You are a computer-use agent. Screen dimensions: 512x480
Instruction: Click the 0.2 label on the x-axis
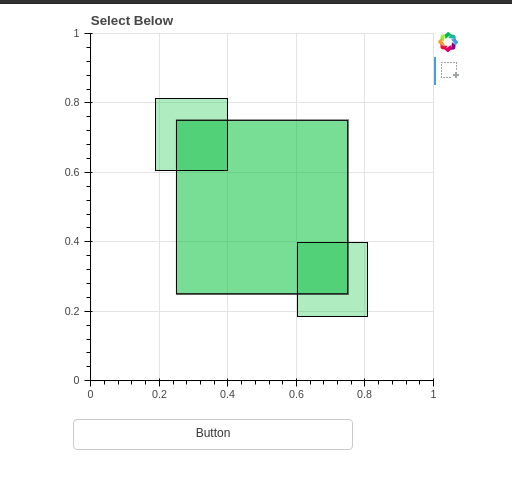click(159, 394)
